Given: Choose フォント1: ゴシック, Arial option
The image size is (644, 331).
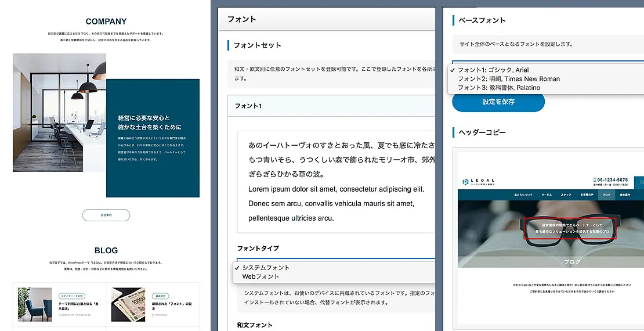Looking at the screenshot, I should click(x=493, y=70).
